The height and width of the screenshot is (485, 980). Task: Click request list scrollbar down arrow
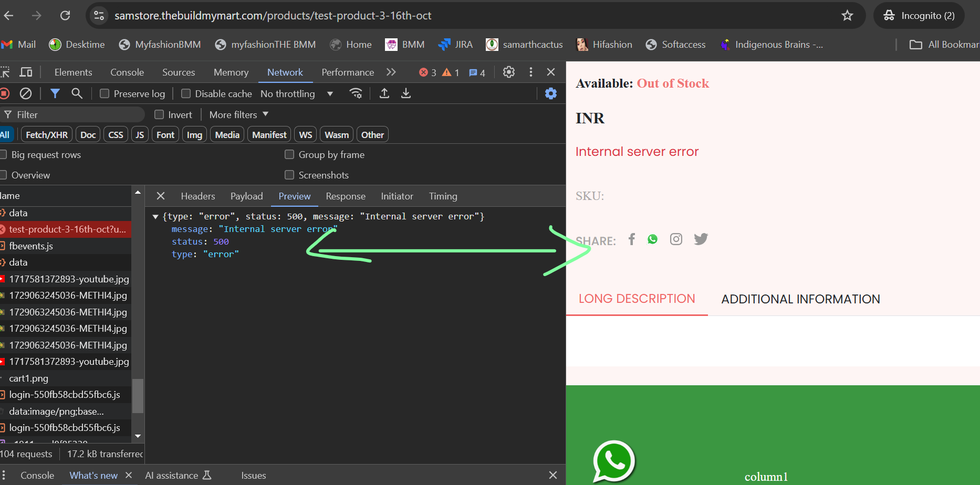tap(138, 436)
